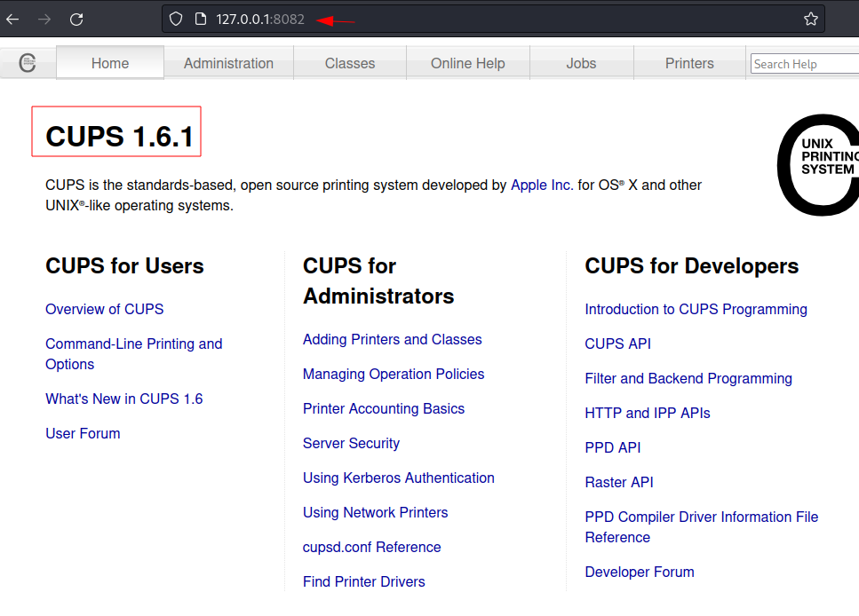Viewport: 859px width, 616px height.
Task: Visit the Developer Forum link
Action: click(x=640, y=572)
